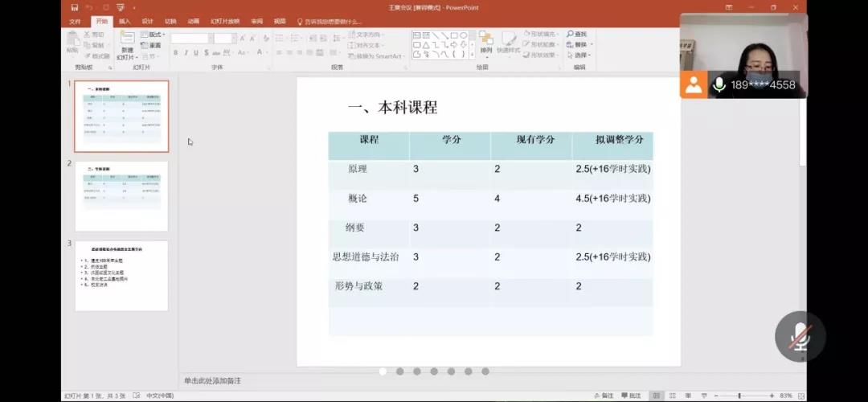The height and width of the screenshot is (402, 868).
Task: Click the muted microphone overlay button
Action: (x=800, y=336)
